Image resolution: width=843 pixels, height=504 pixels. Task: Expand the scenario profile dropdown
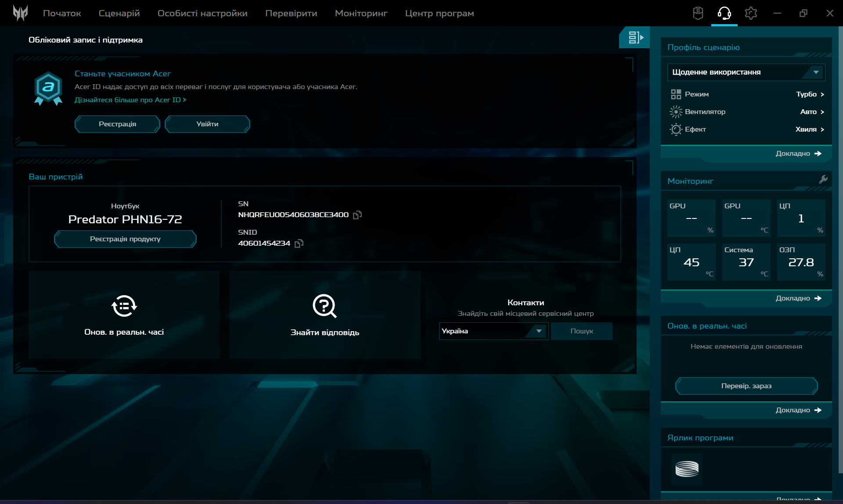pyautogui.click(x=815, y=72)
